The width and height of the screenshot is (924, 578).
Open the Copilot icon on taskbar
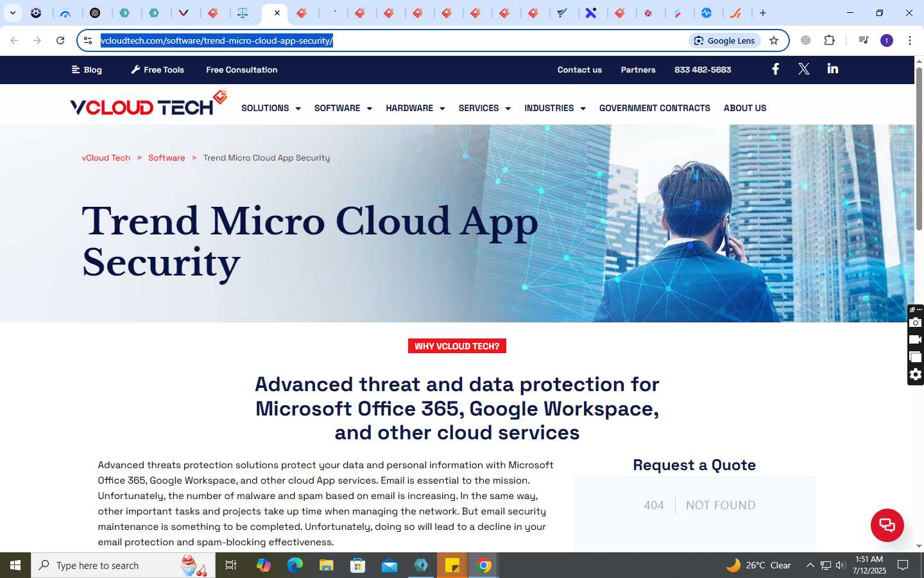point(264,565)
